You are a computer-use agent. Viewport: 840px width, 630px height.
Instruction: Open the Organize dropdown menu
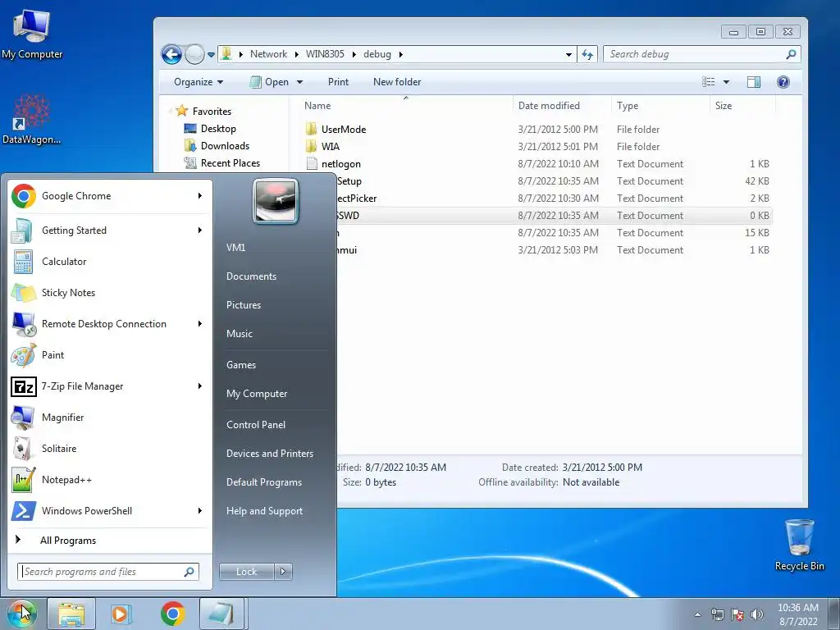(199, 82)
